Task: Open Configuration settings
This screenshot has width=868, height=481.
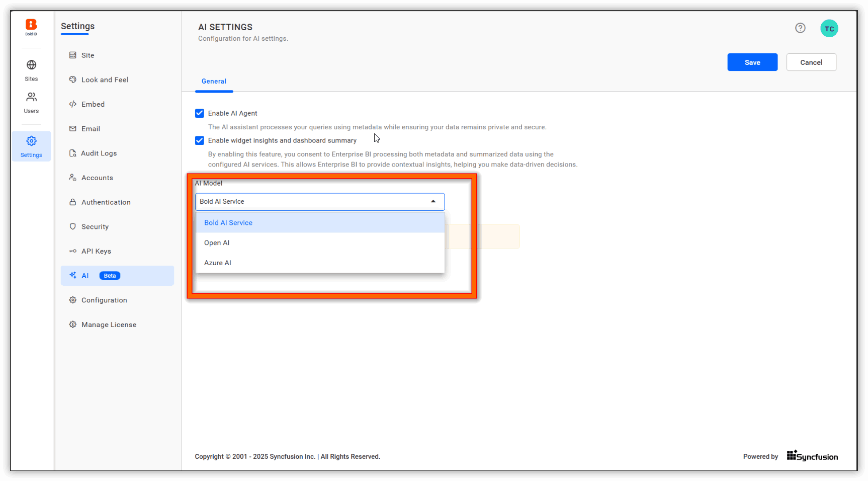Action: (x=117, y=300)
